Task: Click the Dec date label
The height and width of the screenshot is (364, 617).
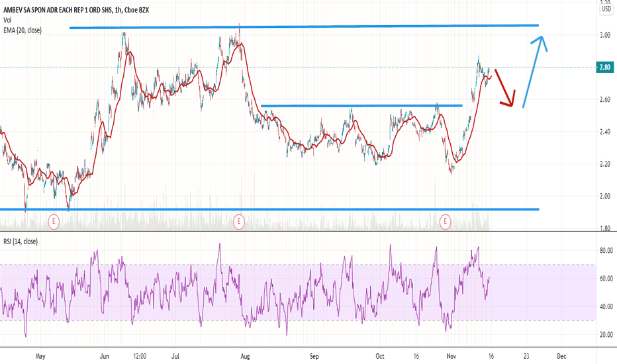Action: click(x=561, y=357)
